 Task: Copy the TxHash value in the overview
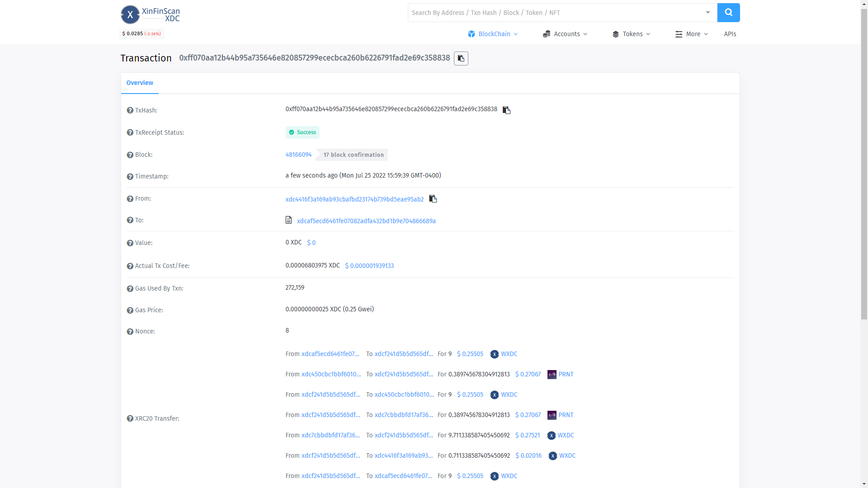506,110
